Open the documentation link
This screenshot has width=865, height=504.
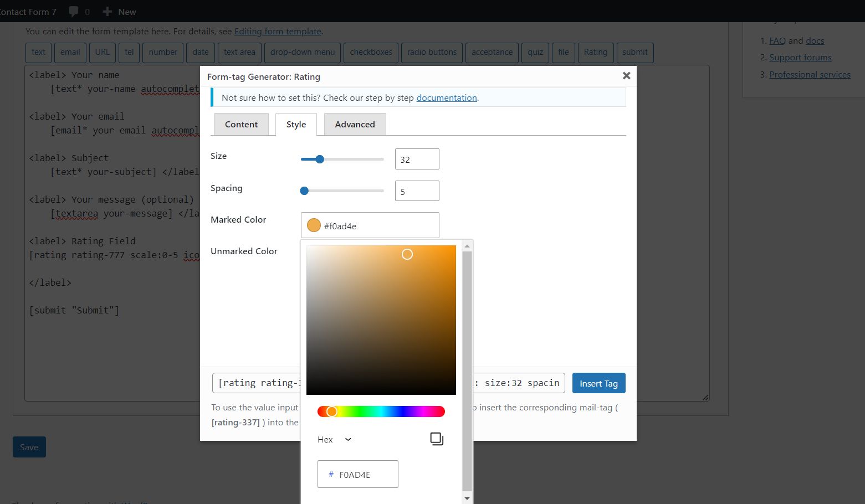pos(447,98)
